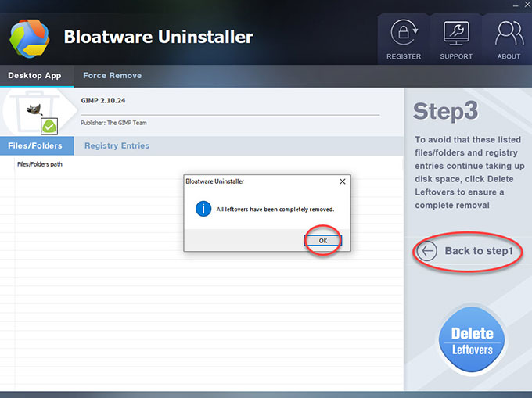Confirm the dialog with OK

coord(322,240)
